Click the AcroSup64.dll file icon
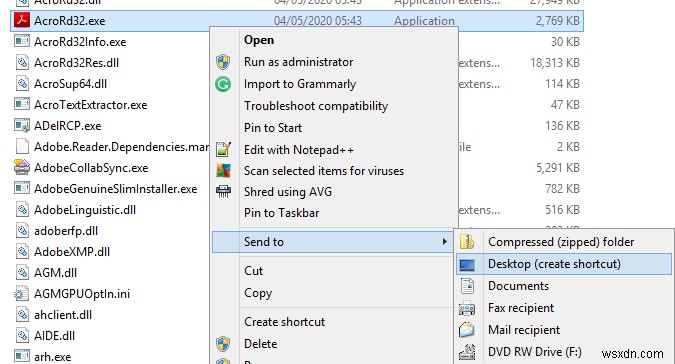The image size is (675, 364). click(22, 83)
